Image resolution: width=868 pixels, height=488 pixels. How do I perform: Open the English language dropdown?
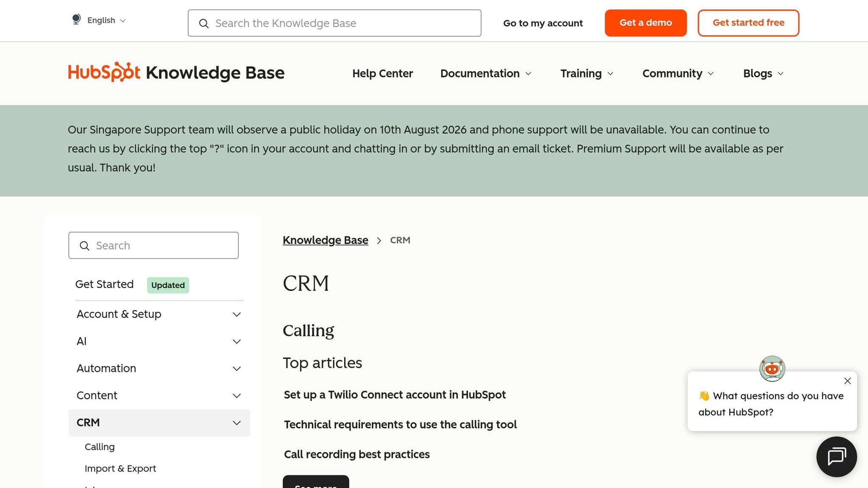(x=106, y=20)
